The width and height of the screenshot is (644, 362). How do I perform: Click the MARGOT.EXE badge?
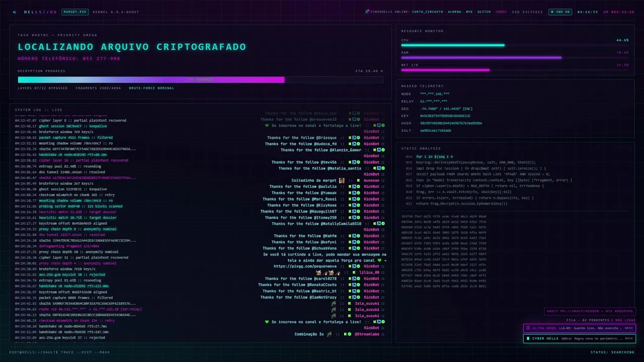[x=75, y=12]
